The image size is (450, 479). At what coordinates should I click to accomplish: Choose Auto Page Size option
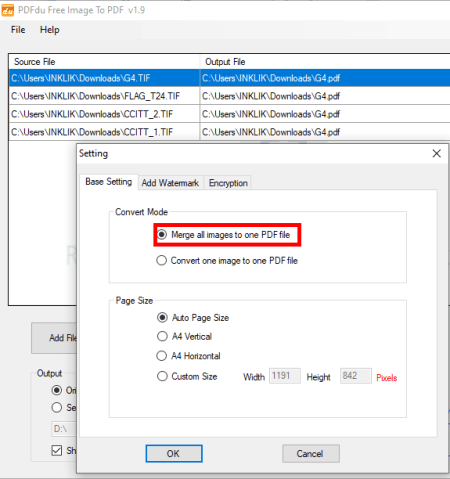[x=193, y=318]
